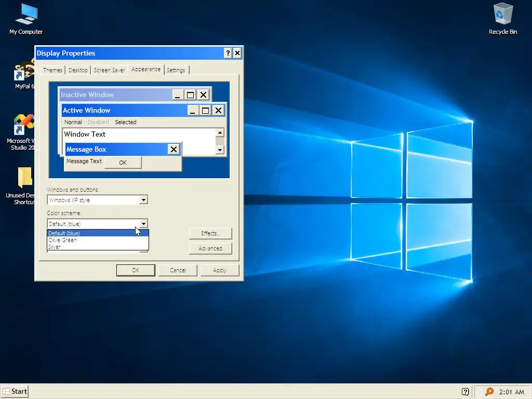Click the Window Text preview area

pos(139,135)
